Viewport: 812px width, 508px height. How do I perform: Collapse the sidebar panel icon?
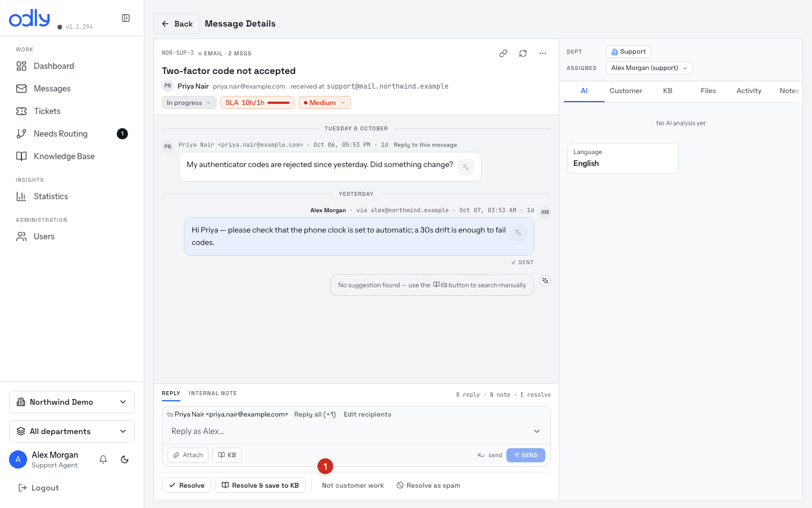tap(126, 18)
